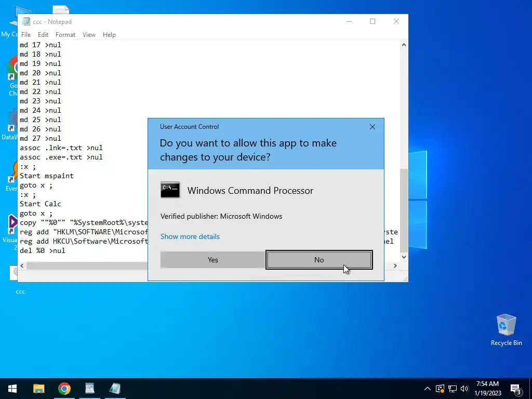
Task: Open Notepad's View menu
Action: click(89, 35)
